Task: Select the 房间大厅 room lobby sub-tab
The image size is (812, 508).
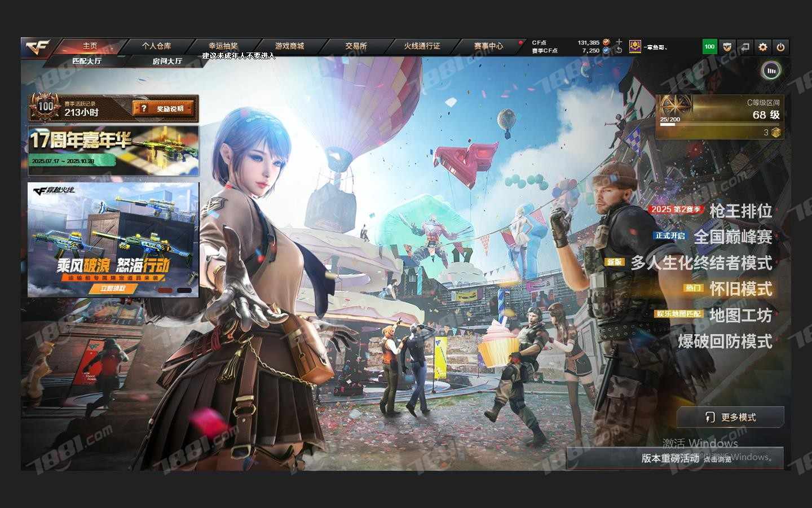Action: pyautogui.click(x=167, y=61)
